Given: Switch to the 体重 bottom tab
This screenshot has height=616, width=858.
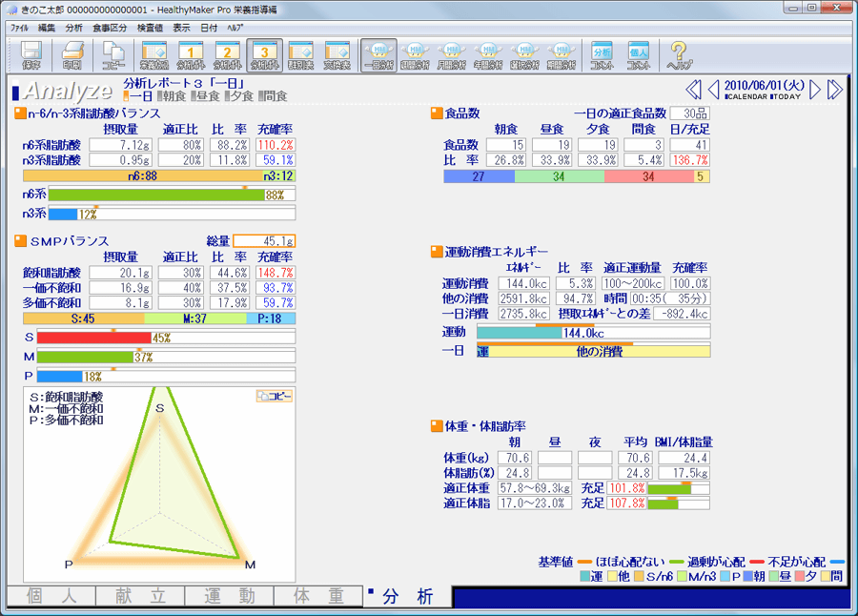Looking at the screenshot, I should pos(317,596).
